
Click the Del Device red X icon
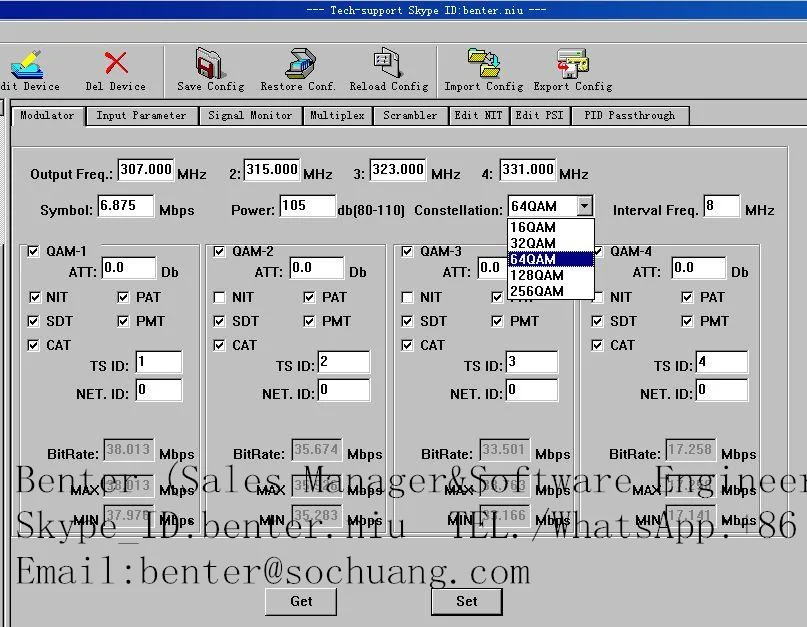(116, 63)
